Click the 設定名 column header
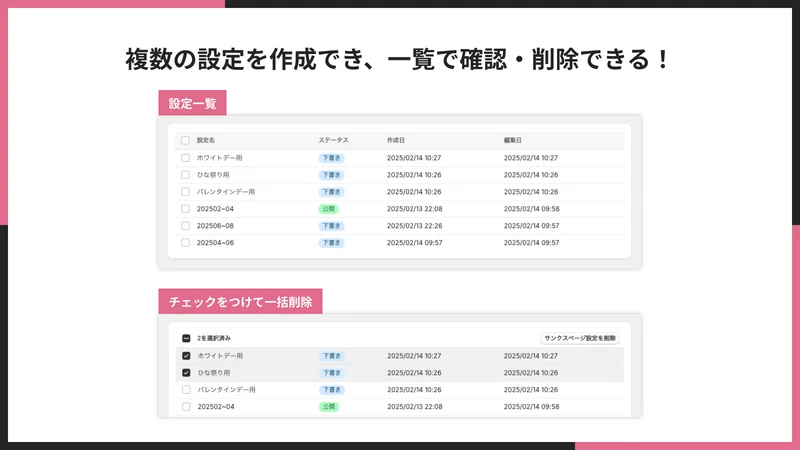 pos(206,140)
